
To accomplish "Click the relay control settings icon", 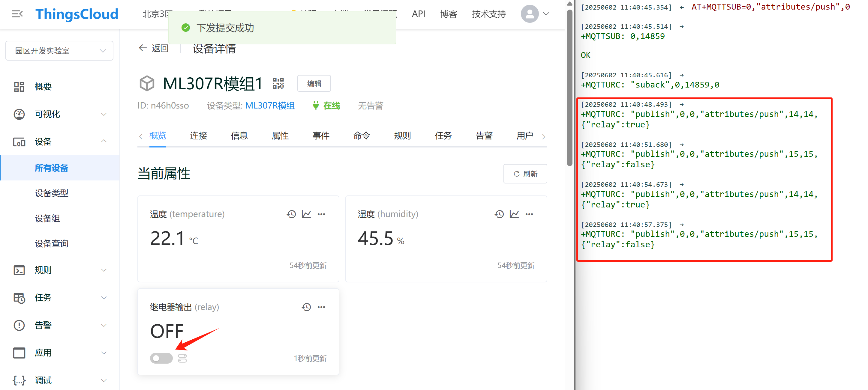I will point(182,358).
